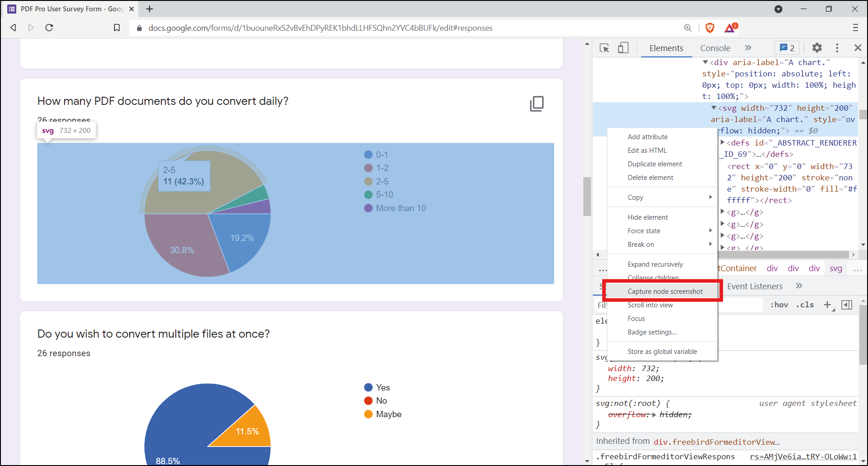Image resolution: width=868 pixels, height=466 pixels.
Task: Open stylesheet link rs=AMjVe6ia…tRY-OLoWw:1
Action: pos(803,457)
